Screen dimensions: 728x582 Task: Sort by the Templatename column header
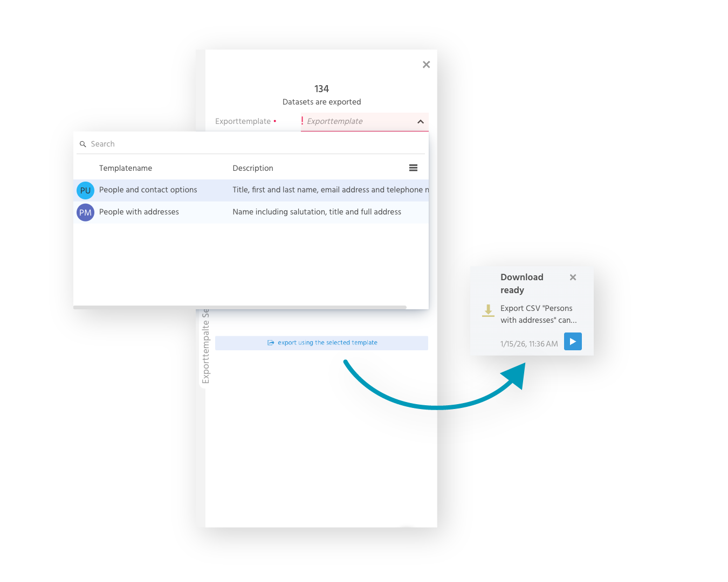(x=125, y=168)
